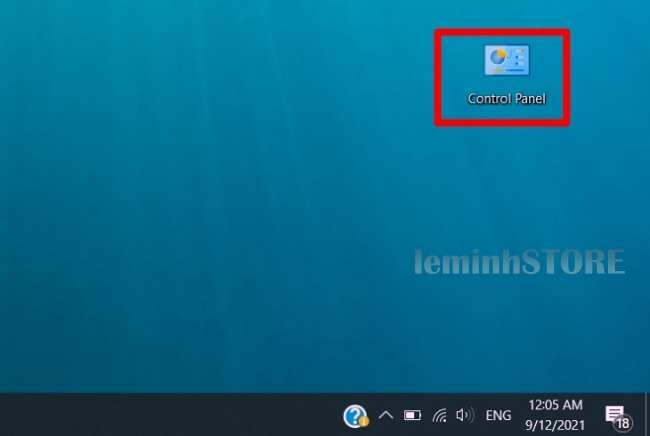This screenshot has width=650, height=436.
Task: Expand hidden system tray icons chevron
Action: [386, 414]
